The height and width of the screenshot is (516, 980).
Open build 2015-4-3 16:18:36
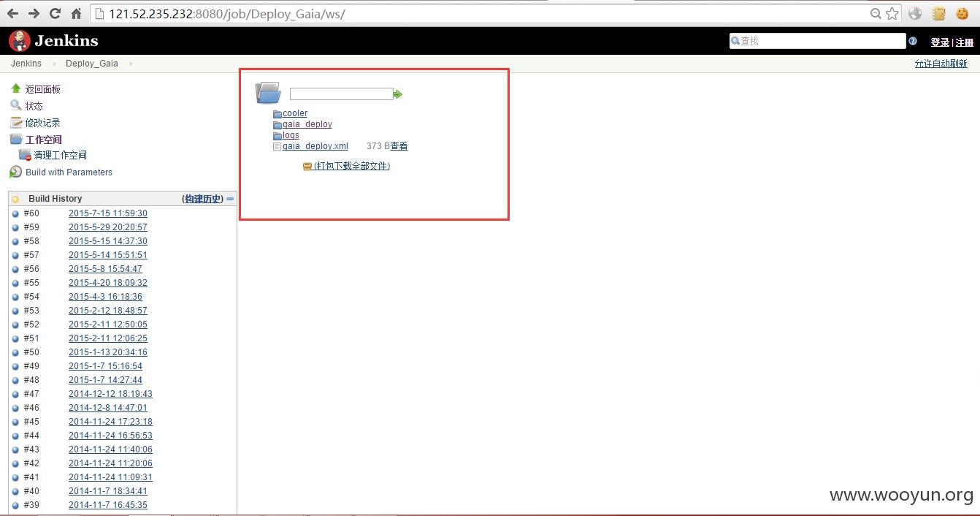click(x=105, y=297)
